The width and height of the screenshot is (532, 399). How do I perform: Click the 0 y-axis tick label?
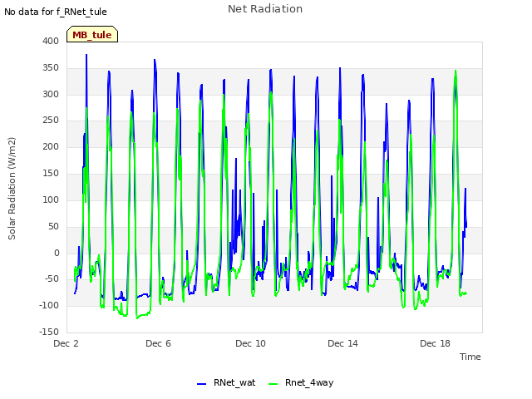click(x=57, y=253)
